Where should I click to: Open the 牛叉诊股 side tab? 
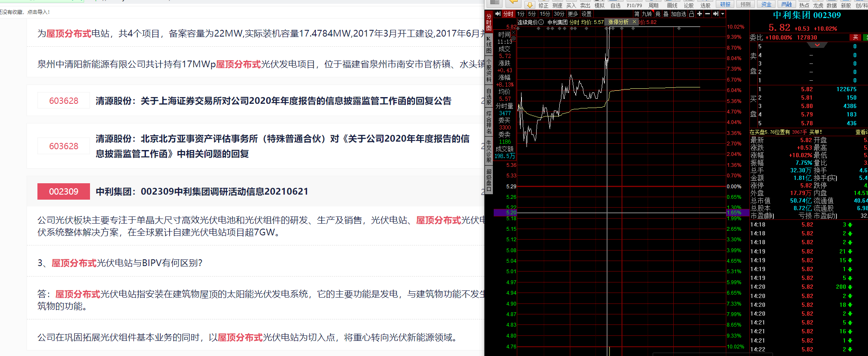tap(489, 151)
